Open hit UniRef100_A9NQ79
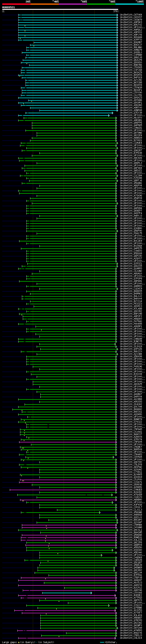This screenshot has height=644, width=146. point(131,50)
